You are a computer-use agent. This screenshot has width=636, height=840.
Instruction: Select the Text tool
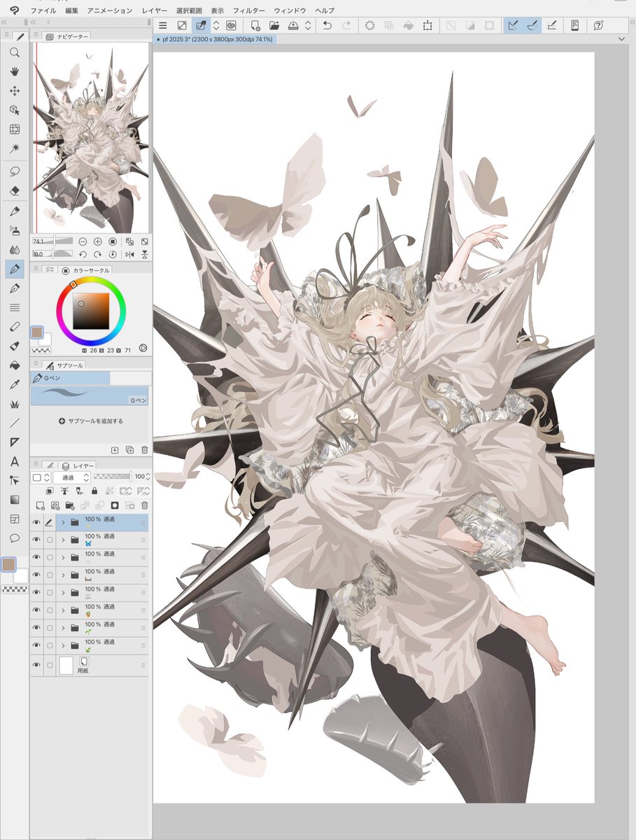[x=15, y=461]
